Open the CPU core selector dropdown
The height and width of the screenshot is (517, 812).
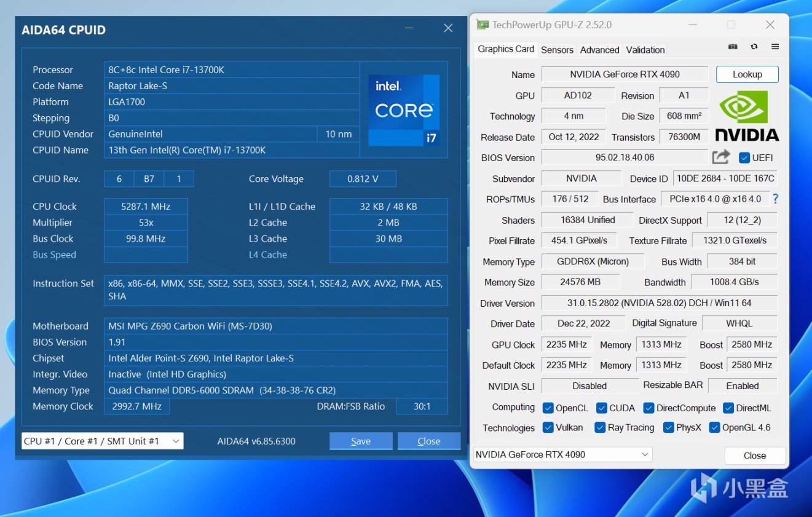coord(102,441)
